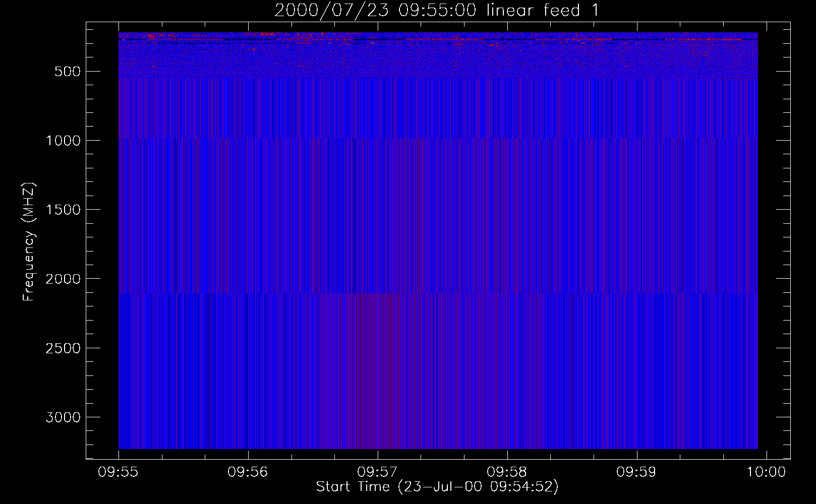The image size is (816, 504).
Task: Select the 500 frequency tick label
Action: click(x=68, y=72)
